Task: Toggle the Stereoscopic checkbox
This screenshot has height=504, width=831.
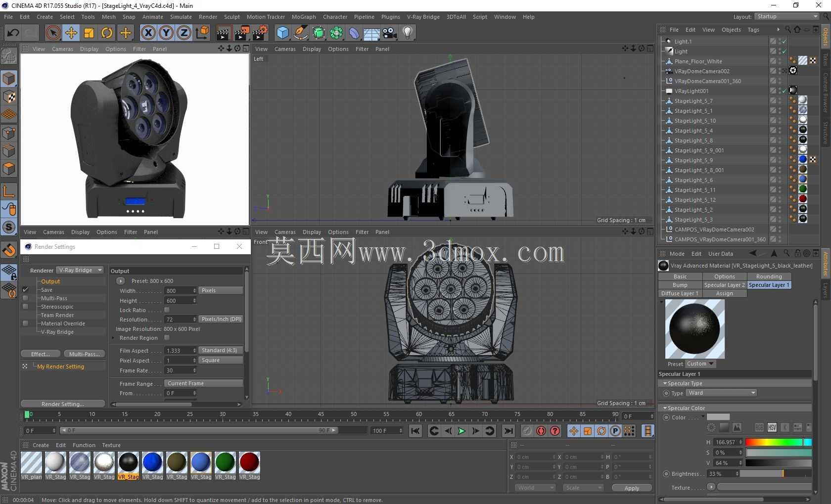Action: tap(25, 307)
